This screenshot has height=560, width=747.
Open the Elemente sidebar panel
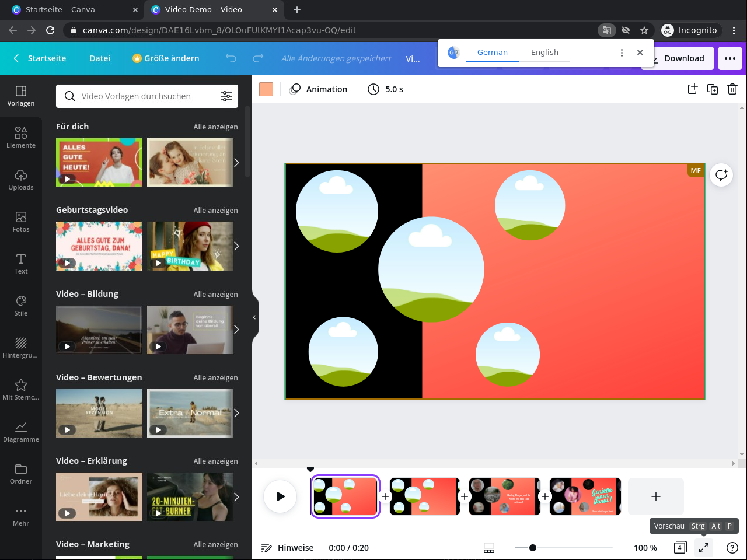pyautogui.click(x=21, y=138)
